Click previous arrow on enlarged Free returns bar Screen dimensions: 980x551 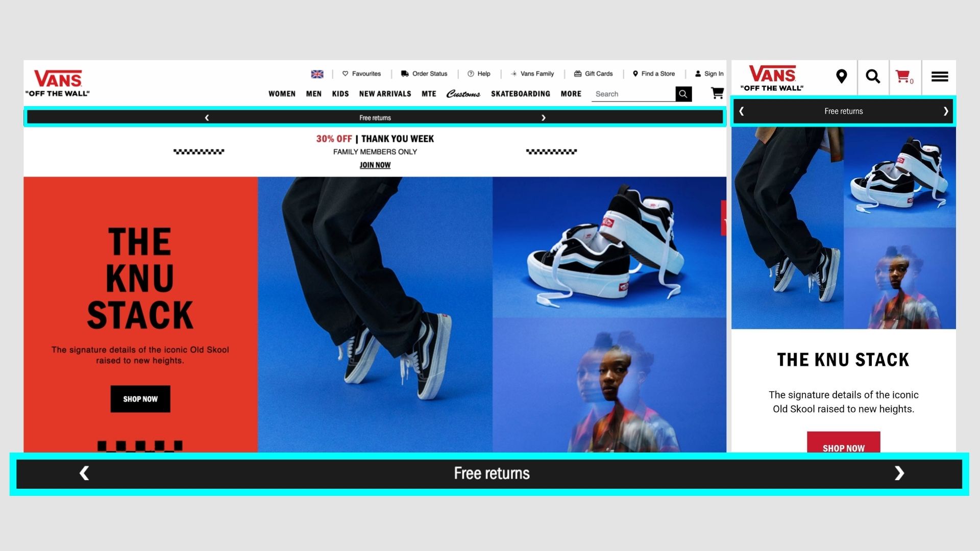[x=84, y=473]
